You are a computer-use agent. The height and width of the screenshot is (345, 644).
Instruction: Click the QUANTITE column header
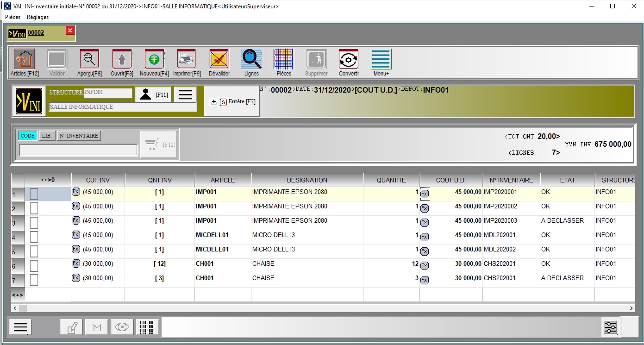[x=391, y=180]
